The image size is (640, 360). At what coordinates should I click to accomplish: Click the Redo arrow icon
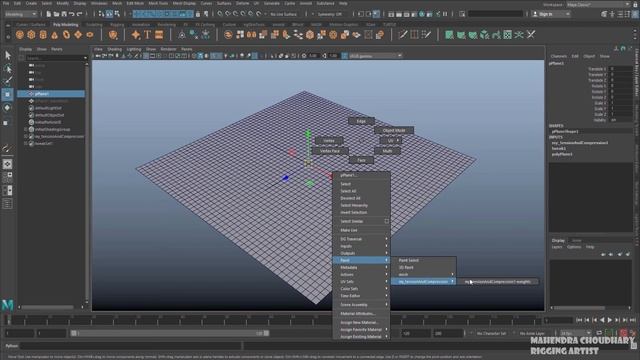pyautogui.click(x=80, y=14)
